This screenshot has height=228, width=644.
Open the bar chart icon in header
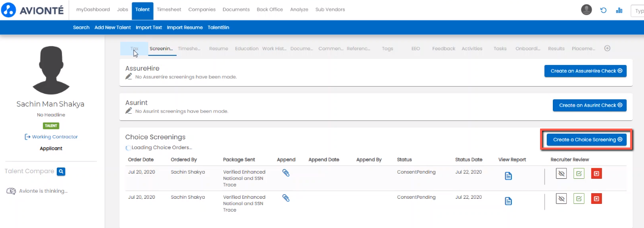tap(619, 10)
